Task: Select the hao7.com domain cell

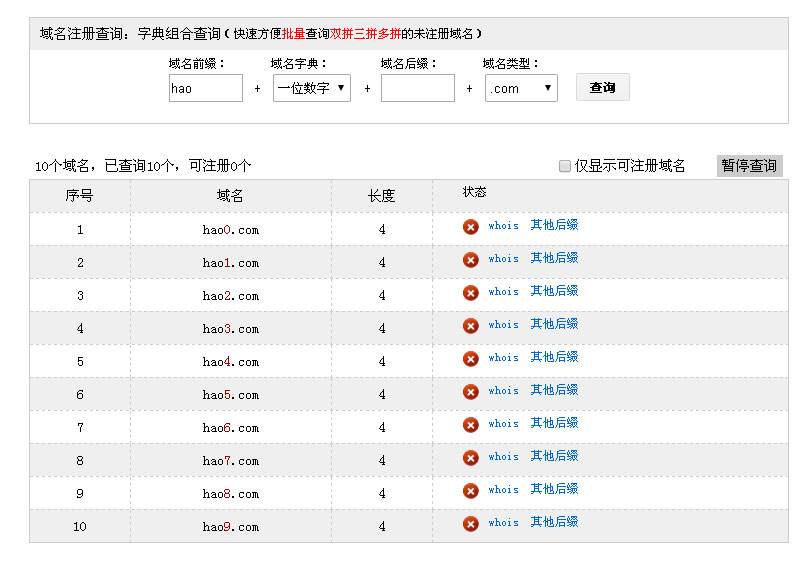Action: click(231, 461)
